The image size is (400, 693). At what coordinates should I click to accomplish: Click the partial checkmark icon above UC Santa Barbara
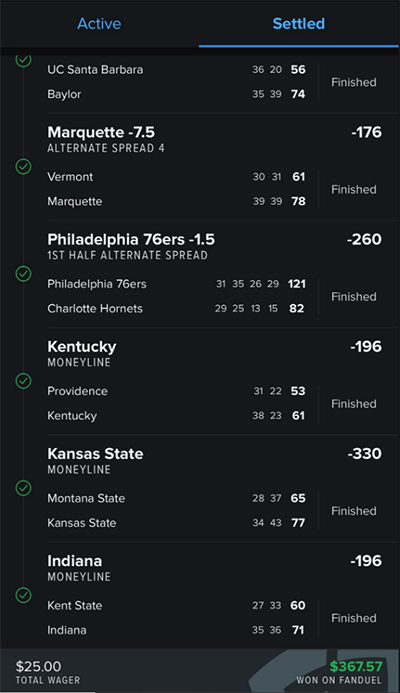(23, 60)
